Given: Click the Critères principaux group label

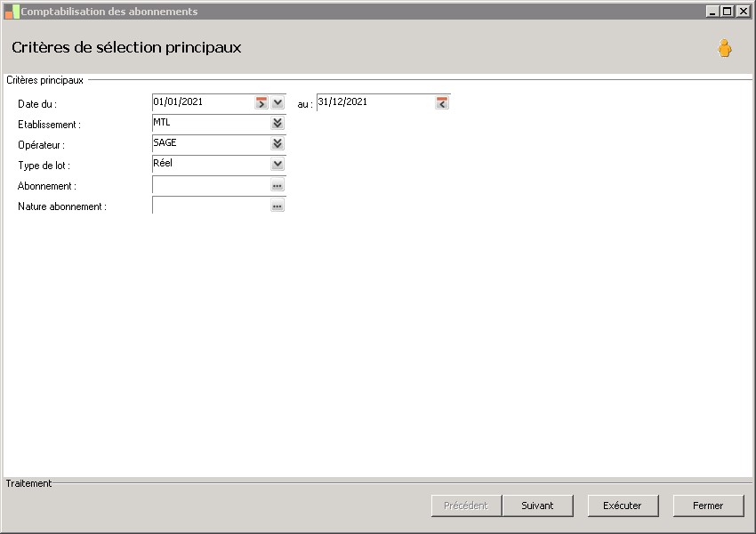Looking at the screenshot, I should point(44,80).
